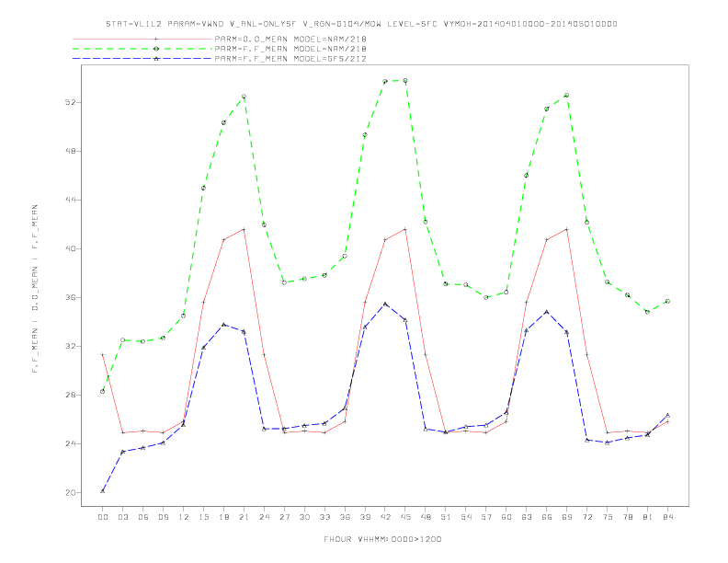Click x-axis tick label 09
Image resolution: width=728 pixels, height=563 pixels.
click(x=163, y=517)
